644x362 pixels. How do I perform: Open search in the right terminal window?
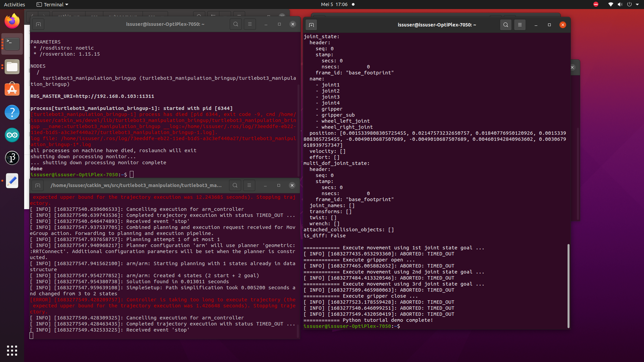(505, 24)
